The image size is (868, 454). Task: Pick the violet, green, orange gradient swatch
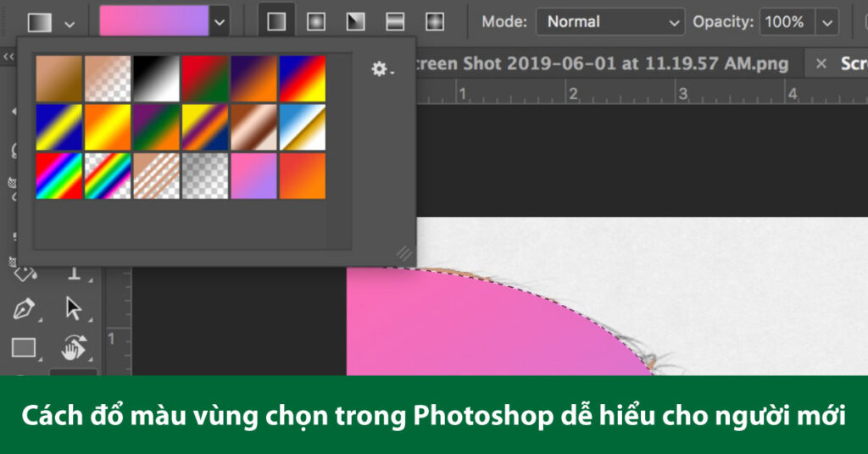coord(156,127)
